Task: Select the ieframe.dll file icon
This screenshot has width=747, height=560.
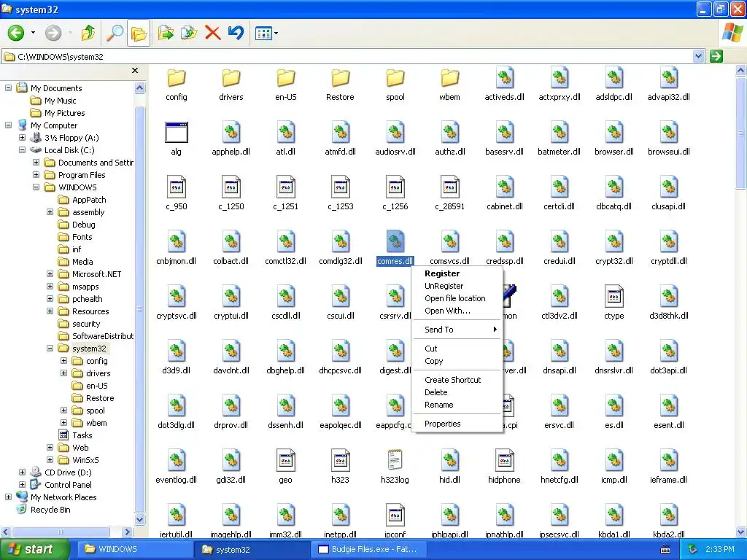Action: click(x=668, y=461)
